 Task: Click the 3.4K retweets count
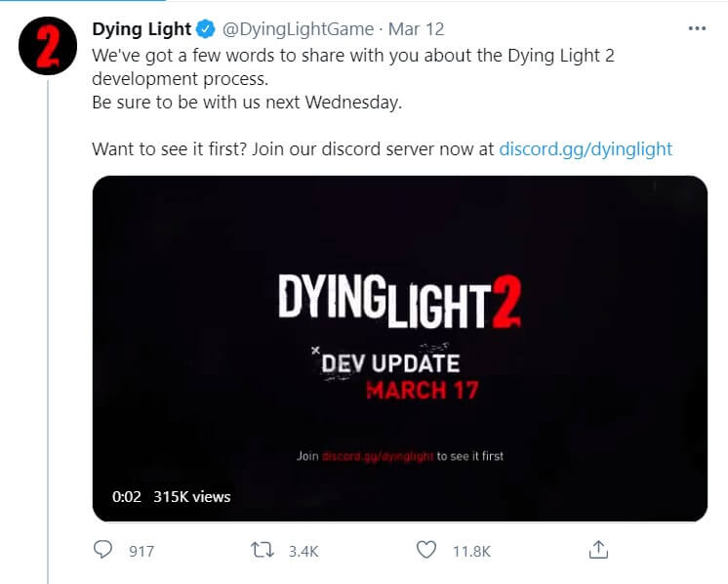[303, 551]
